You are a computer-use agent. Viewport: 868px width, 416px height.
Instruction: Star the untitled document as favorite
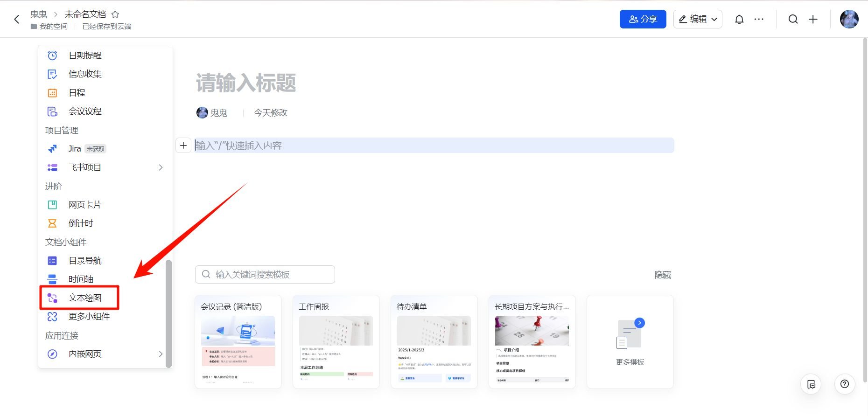coord(115,14)
